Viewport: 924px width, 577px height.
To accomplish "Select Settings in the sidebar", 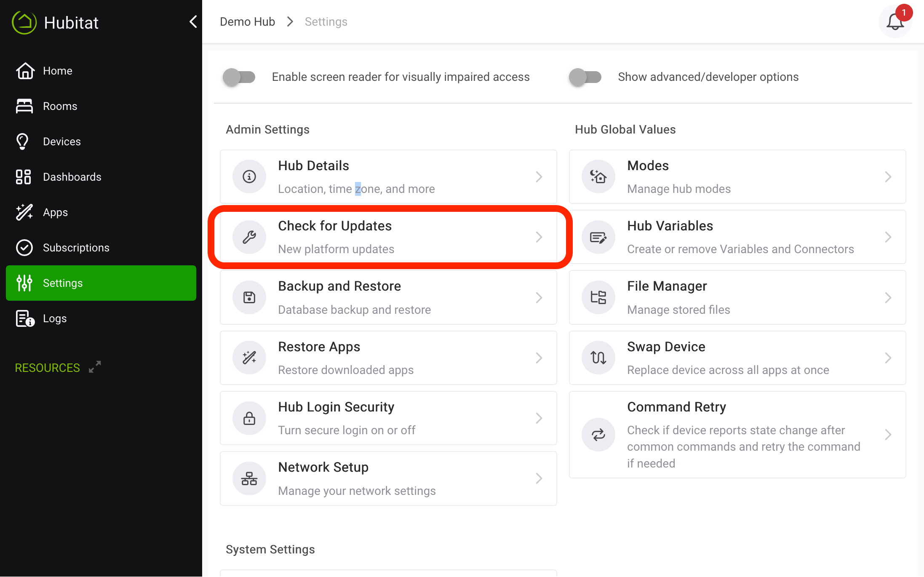I will 101,283.
